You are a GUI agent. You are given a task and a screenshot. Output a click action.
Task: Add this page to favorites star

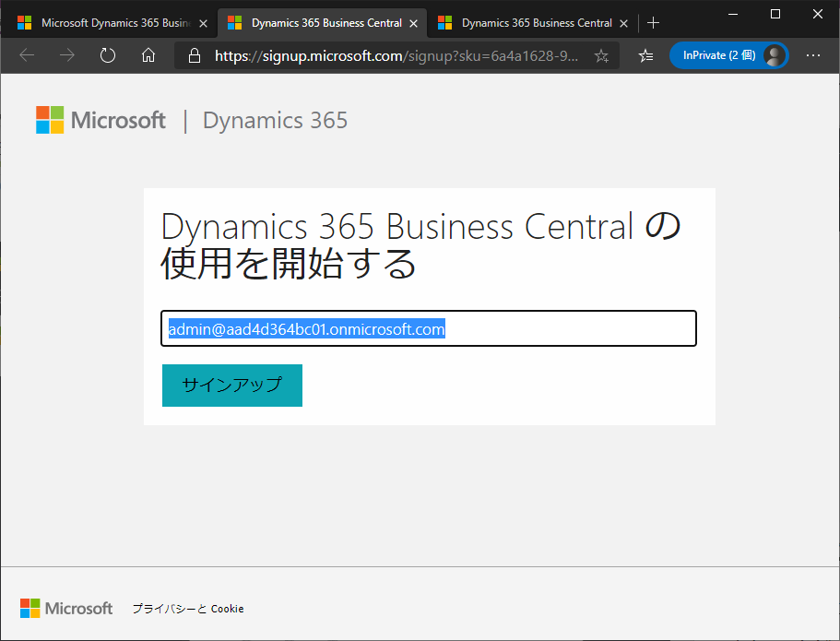tap(601, 55)
